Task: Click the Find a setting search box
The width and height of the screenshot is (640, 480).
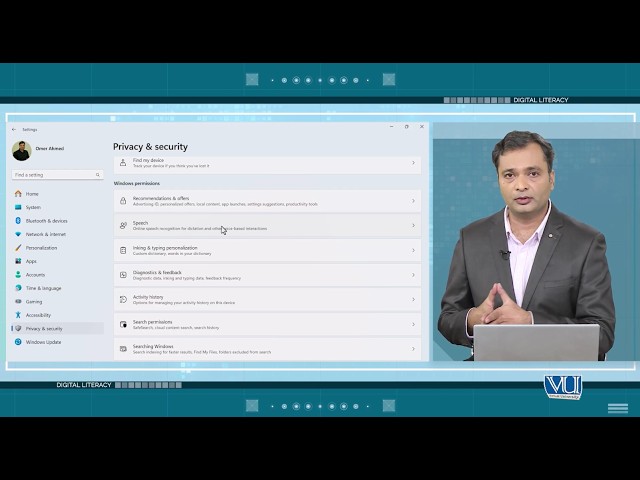Action: [x=57, y=175]
